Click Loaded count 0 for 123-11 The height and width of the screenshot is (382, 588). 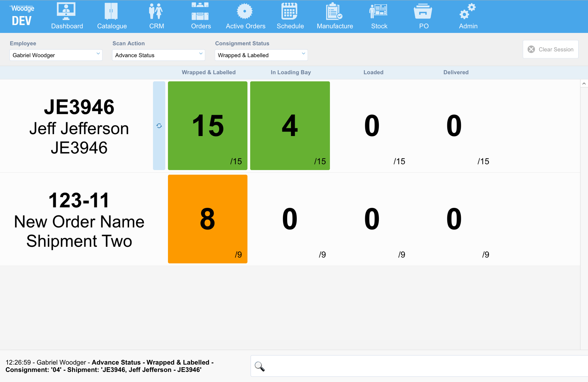tap(372, 219)
